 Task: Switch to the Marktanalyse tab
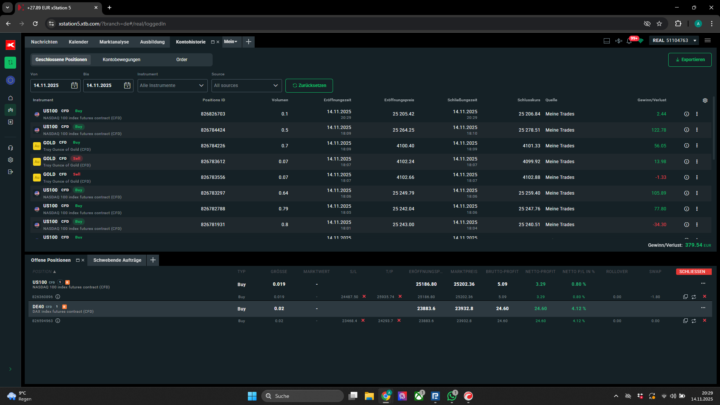point(114,42)
